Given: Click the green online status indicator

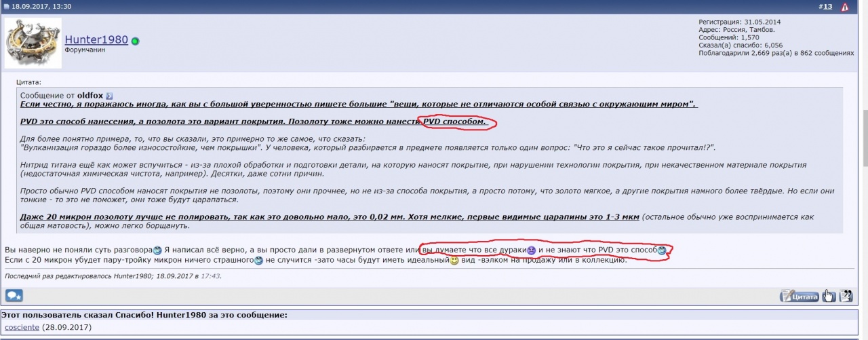Looking at the screenshot, I should tap(136, 41).
